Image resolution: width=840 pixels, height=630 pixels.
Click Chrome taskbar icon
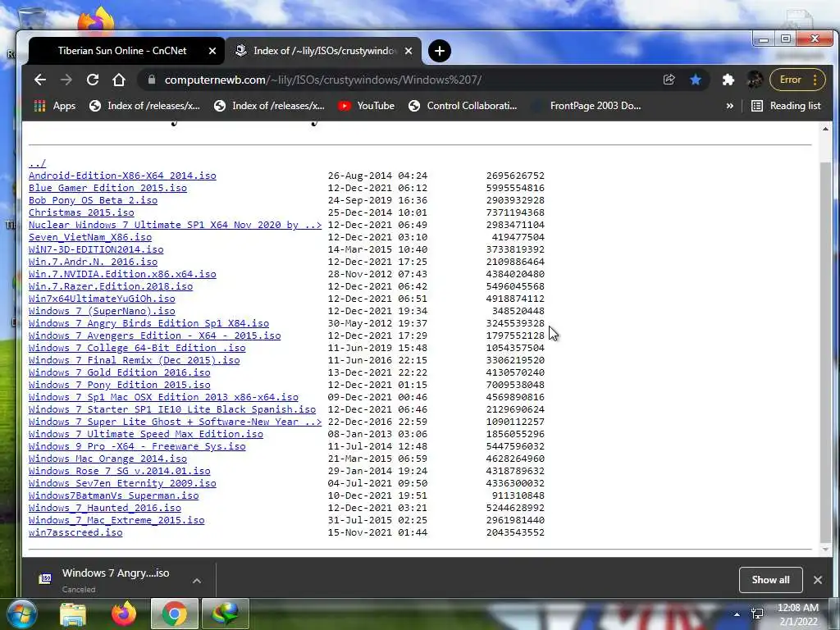[174, 614]
